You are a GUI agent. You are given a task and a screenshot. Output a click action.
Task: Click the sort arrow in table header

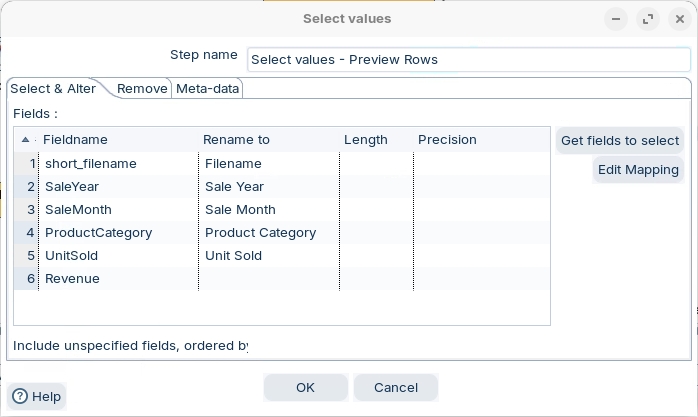tap(25, 140)
